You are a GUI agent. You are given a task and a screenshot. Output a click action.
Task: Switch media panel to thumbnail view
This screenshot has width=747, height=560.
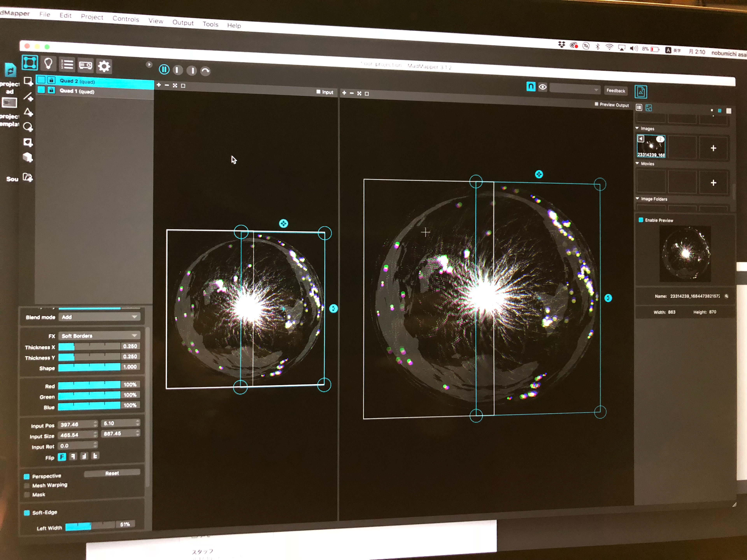[649, 108]
